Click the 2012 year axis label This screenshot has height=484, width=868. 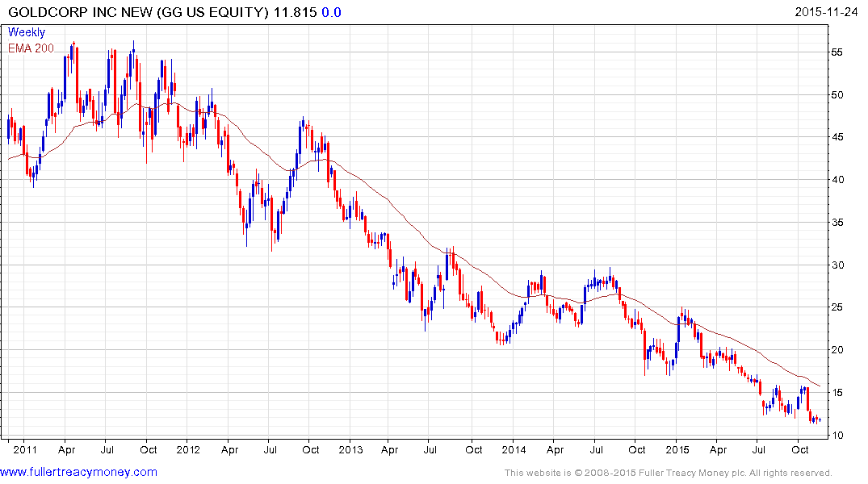[188, 449]
